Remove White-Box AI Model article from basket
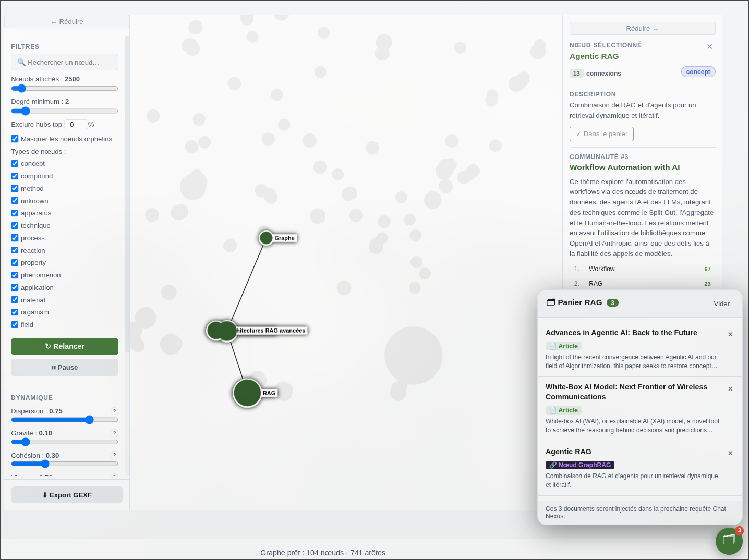The width and height of the screenshot is (749, 560). pyautogui.click(x=730, y=389)
